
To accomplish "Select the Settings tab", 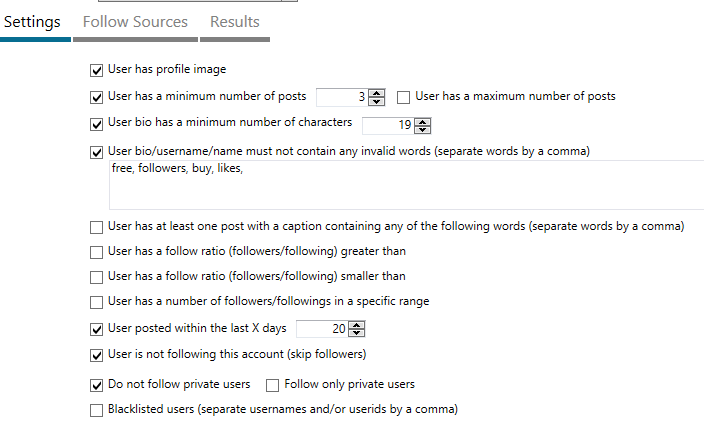I will [32, 22].
